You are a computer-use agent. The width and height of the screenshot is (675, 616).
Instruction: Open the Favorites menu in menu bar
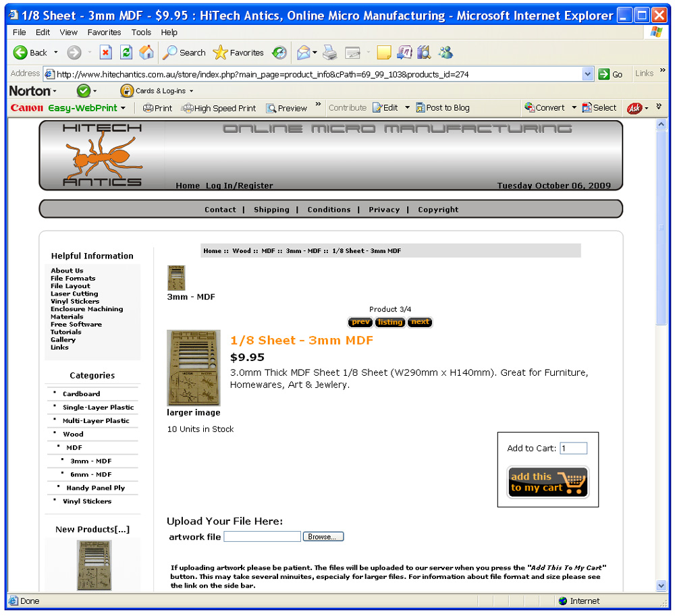tap(104, 32)
